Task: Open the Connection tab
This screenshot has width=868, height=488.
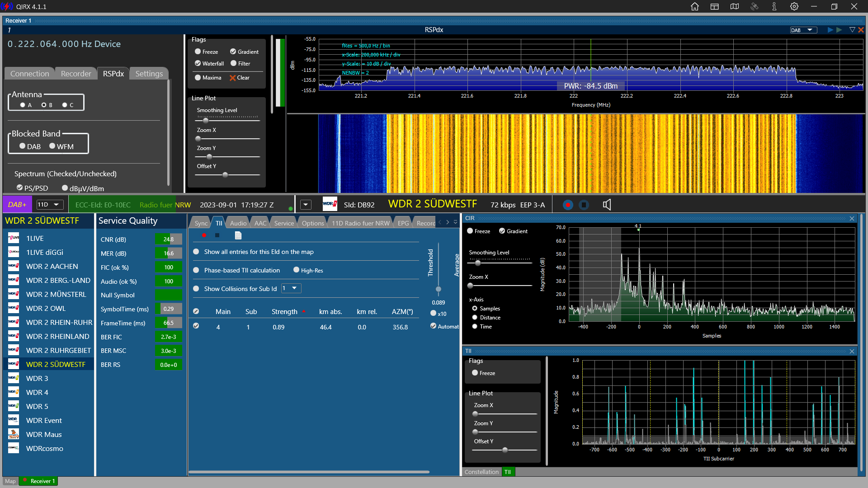Action: (x=30, y=74)
